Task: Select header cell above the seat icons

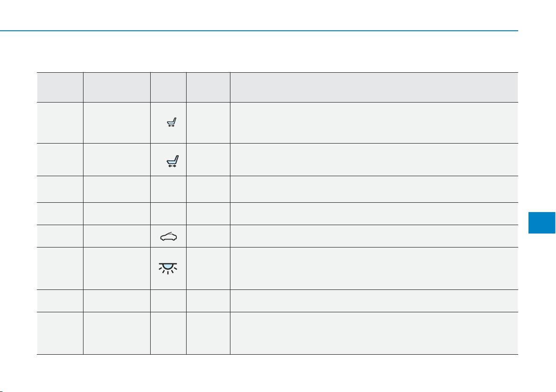Action: [x=168, y=87]
